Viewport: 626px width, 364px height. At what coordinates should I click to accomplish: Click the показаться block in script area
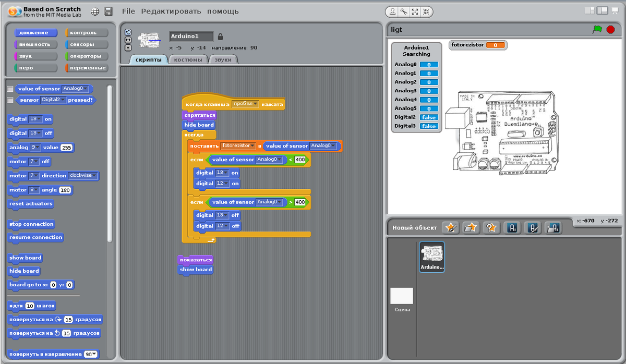(196, 260)
